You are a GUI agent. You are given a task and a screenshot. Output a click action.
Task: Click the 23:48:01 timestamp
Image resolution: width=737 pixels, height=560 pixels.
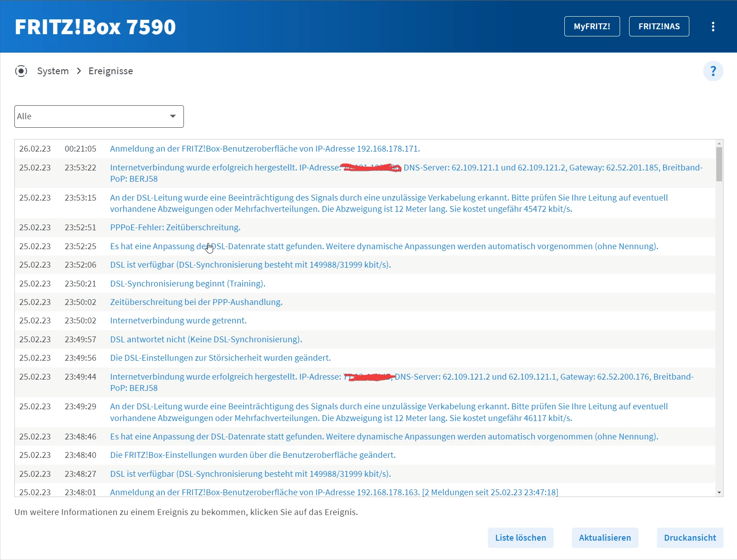point(80,493)
